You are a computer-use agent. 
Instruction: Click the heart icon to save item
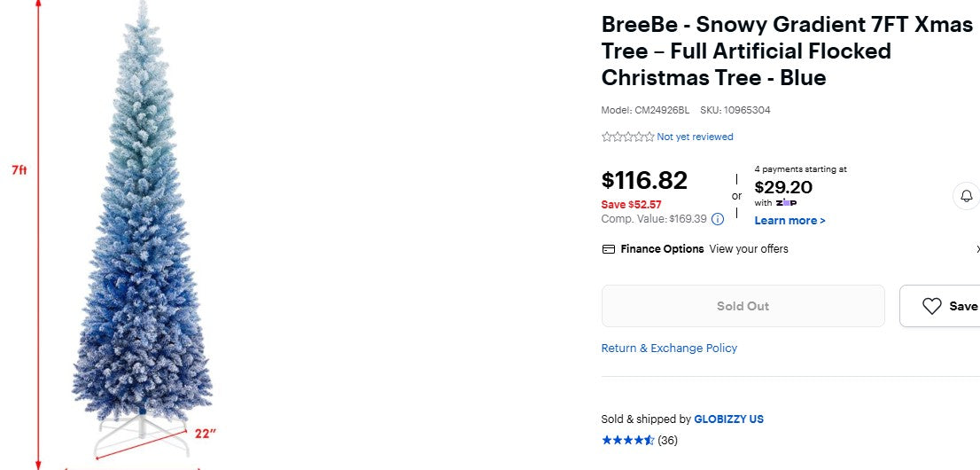point(931,306)
